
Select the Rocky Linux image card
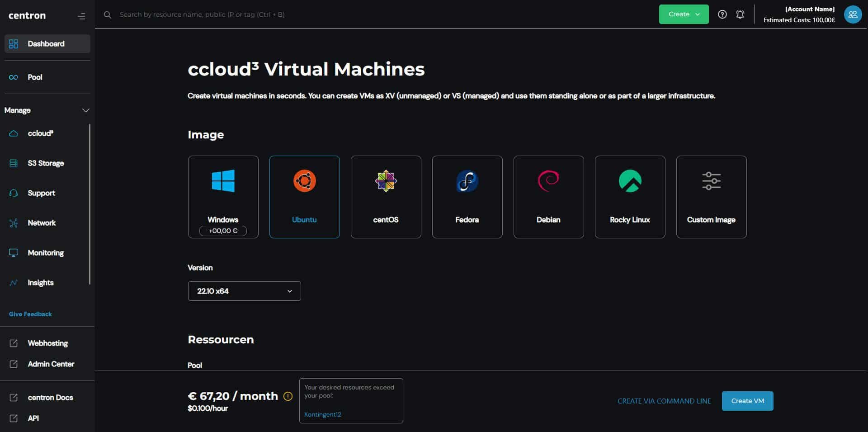630,197
